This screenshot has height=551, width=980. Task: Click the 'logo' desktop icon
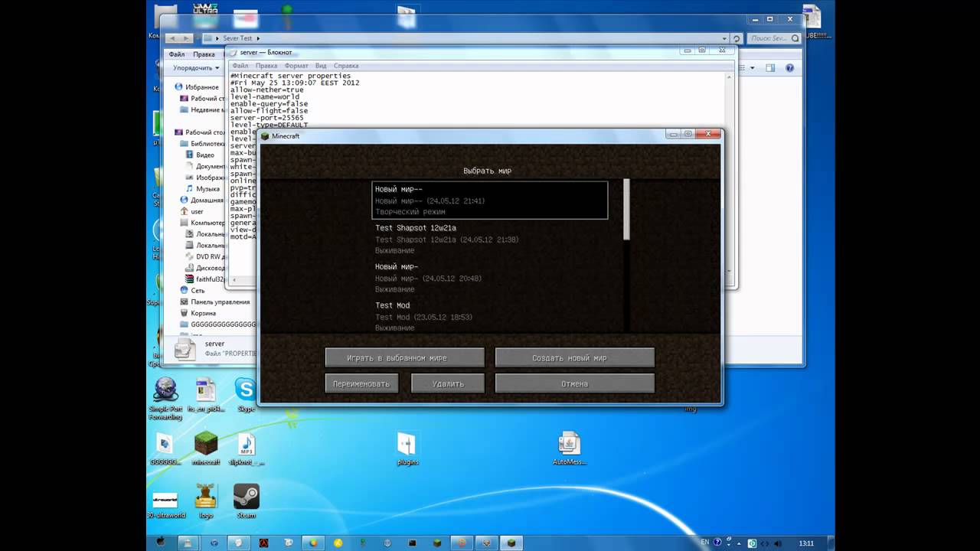tap(205, 501)
